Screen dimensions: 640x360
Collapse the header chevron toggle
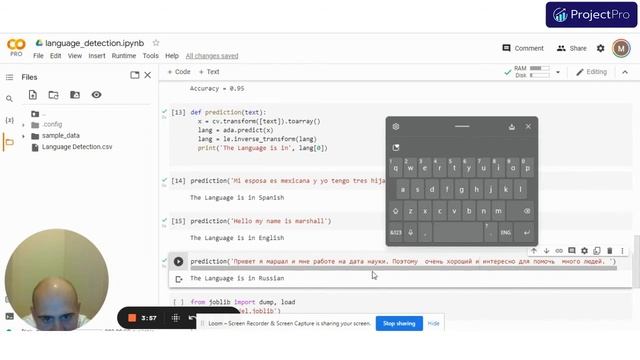pos(625,72)
